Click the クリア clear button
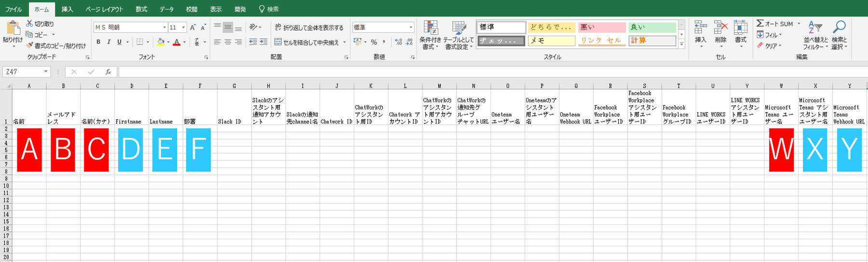 [769, 46]
